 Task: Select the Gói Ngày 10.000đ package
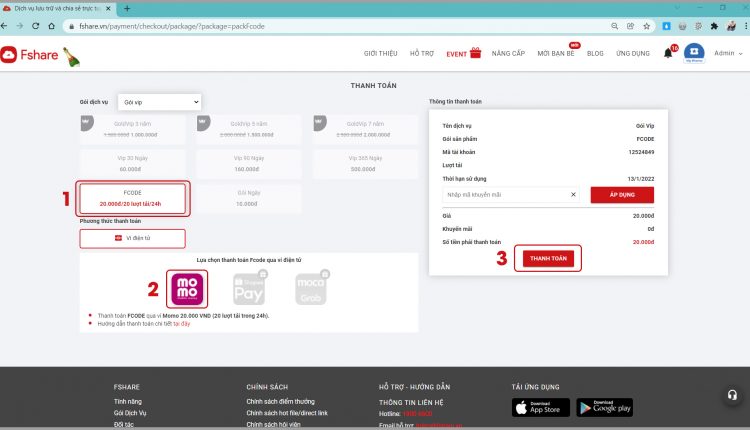(249, 198)
